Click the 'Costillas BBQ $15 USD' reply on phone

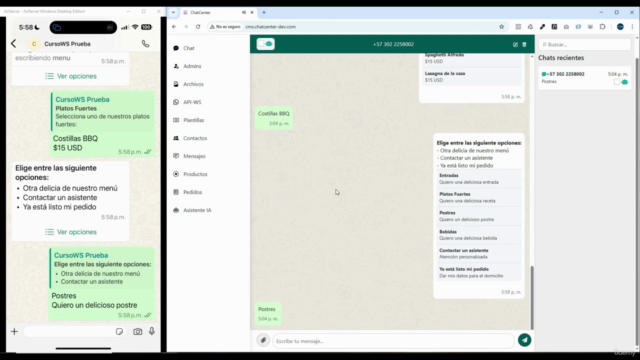click(102, 124)
